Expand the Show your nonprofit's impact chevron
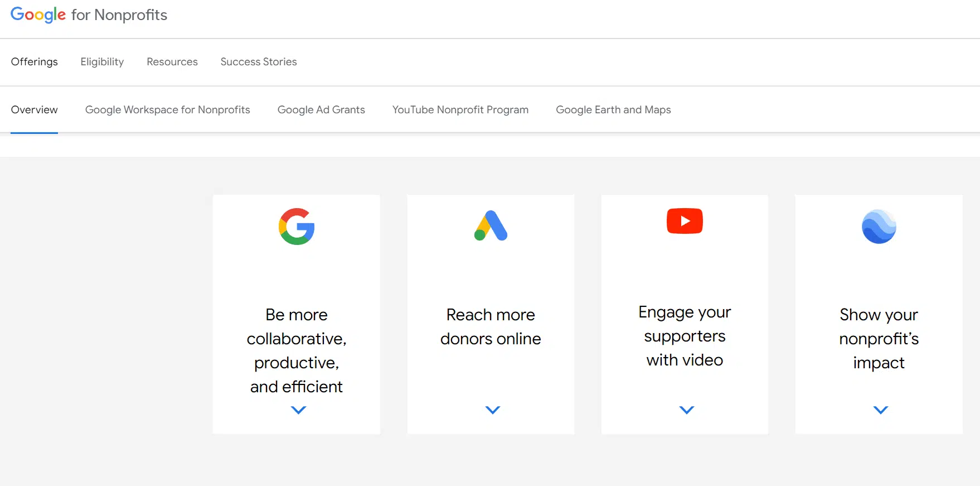The width and height of the screenshot is (980, 486). (881, 410)
